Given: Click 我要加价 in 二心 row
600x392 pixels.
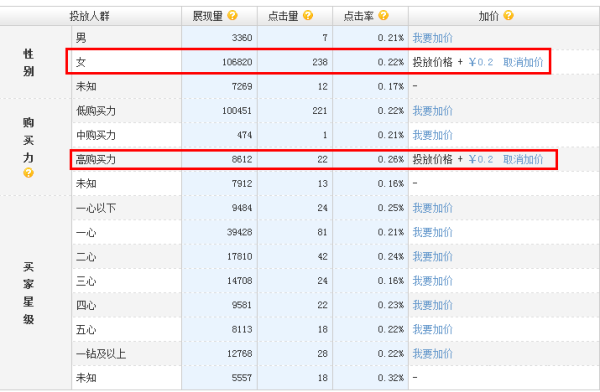Looking at the screenshot, I should pos(432,256).
